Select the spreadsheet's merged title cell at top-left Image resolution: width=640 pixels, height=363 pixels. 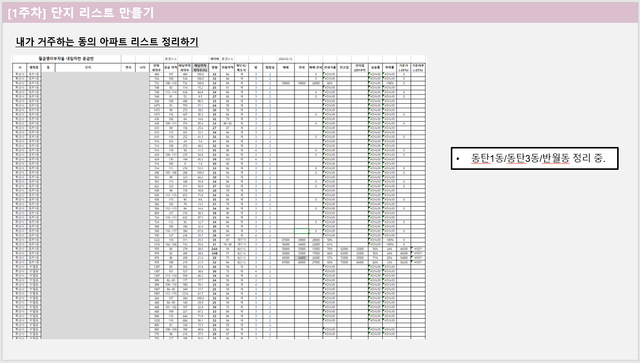[67, 59]
